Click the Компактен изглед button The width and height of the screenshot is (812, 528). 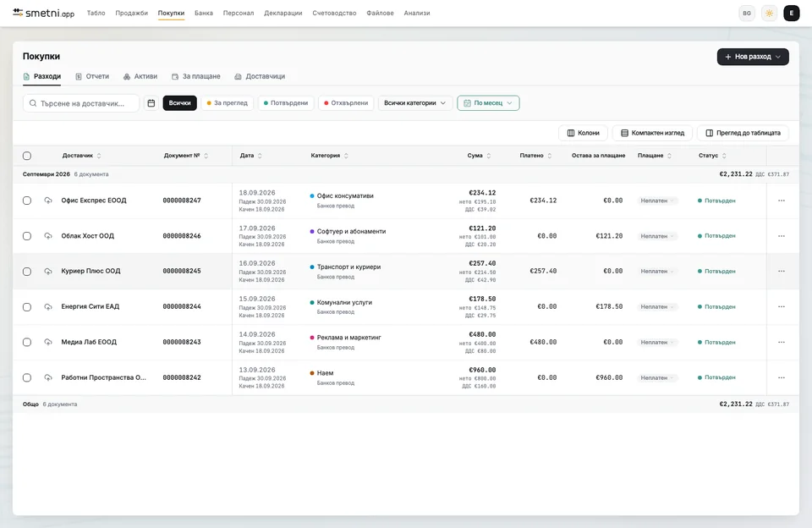coord(652,133)
